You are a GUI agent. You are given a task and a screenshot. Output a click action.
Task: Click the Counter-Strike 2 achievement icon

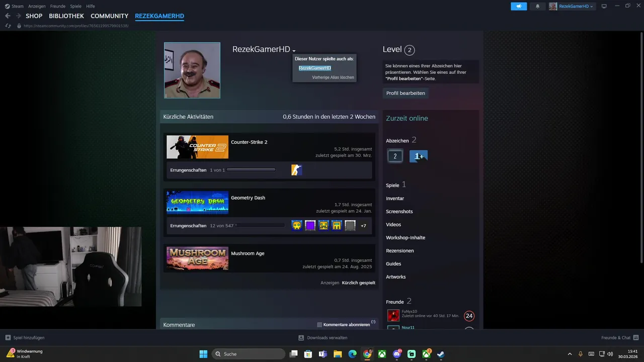(297, 170)
